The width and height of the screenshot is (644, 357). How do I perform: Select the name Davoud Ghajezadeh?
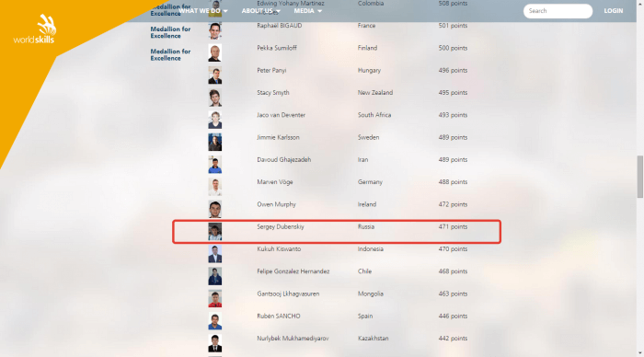[283, 159]
